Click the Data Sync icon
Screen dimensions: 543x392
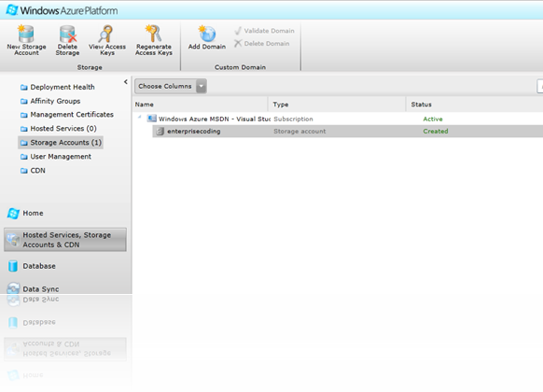[x=13, y=288]
